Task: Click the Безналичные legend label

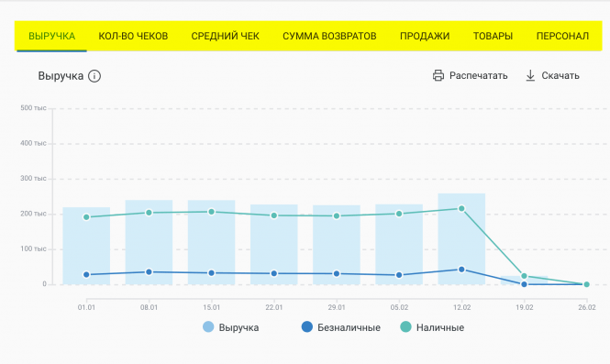Action: (349, 327)
